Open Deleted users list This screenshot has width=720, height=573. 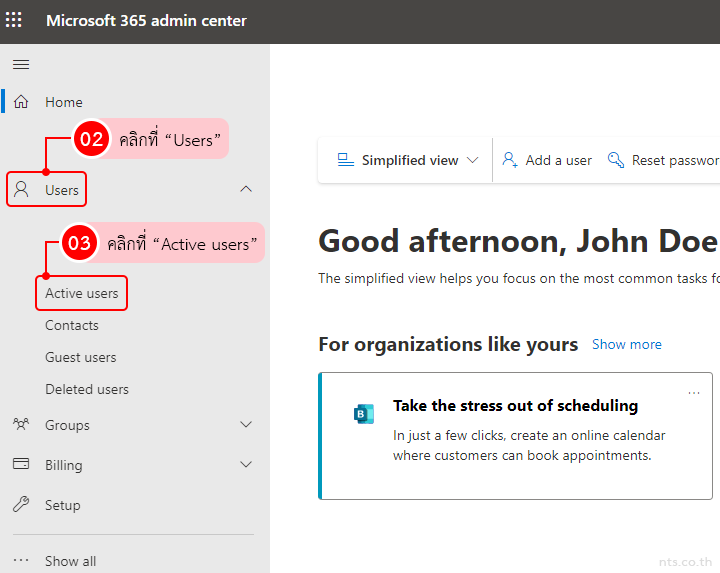(x=87, y=389)
